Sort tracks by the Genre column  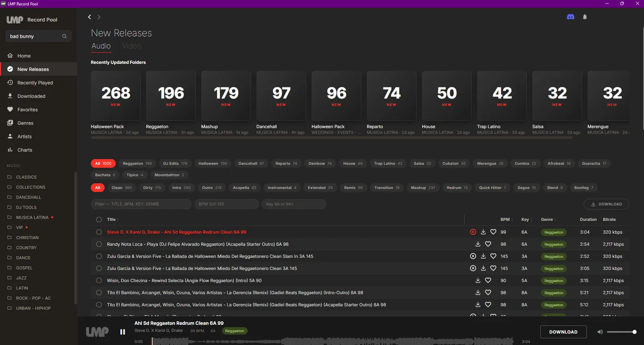[548, 220]
